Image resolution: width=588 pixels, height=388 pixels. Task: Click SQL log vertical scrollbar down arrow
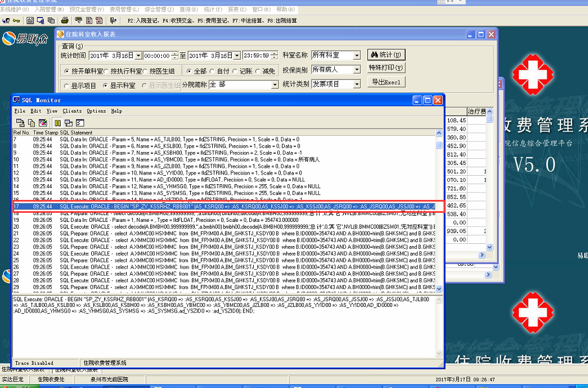439,289
